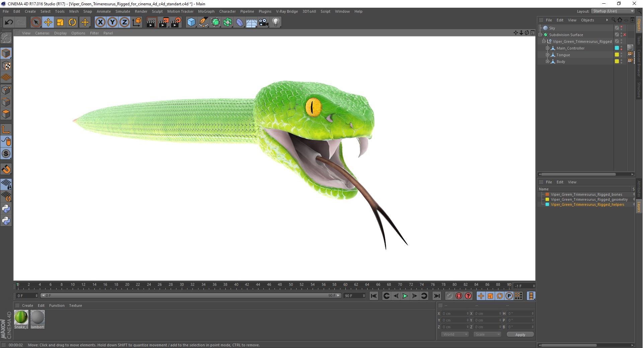The height and width of the screenshot is (348, 644).
Task: Open the Scale mode dropdown
Action: click(x=487, y=334)
